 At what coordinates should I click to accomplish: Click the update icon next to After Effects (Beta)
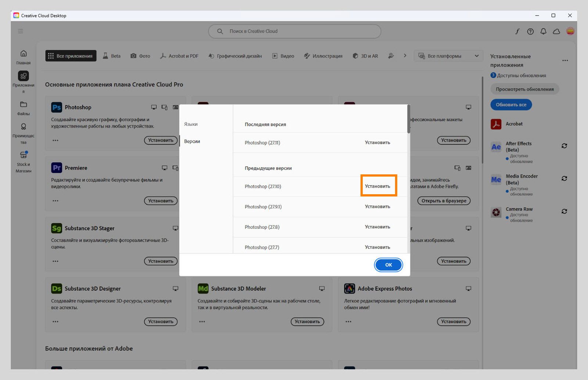(x=564, y=146)
